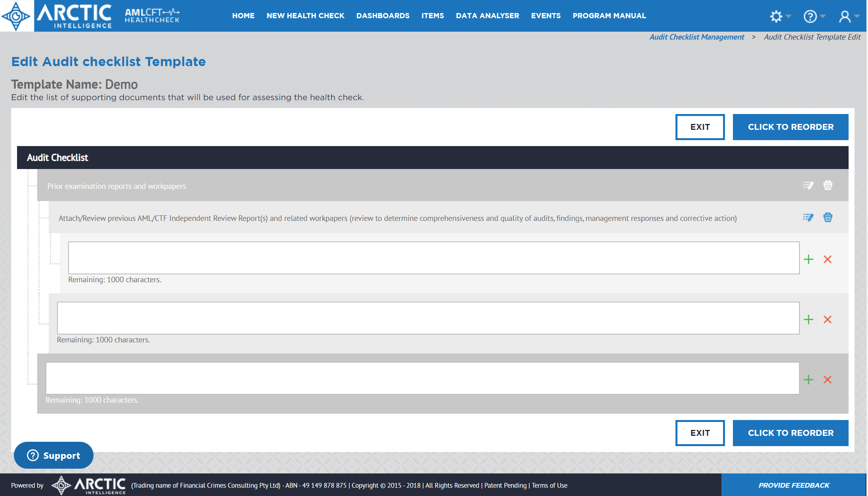The height and width of the screenshot is (496, 868).
Task: Open the PROGRAM MANUAL menu
Action: (x=609, y=16)
